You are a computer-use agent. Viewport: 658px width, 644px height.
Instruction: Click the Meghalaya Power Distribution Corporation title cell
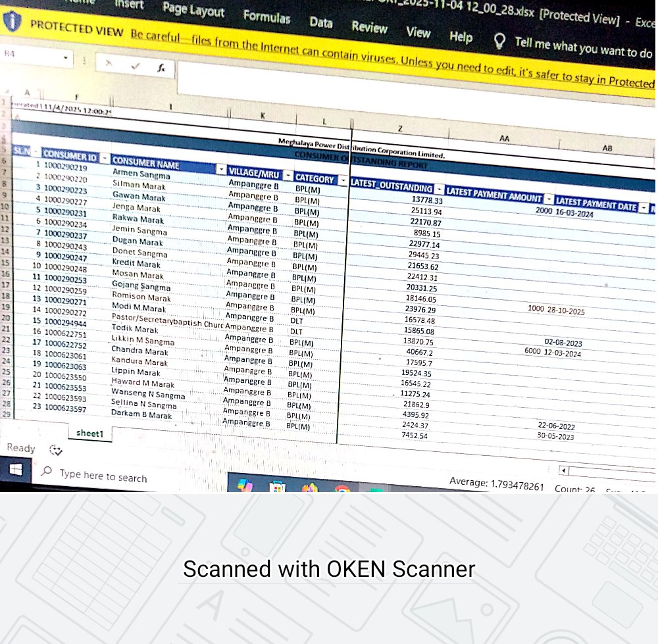(x=361, y=148)
